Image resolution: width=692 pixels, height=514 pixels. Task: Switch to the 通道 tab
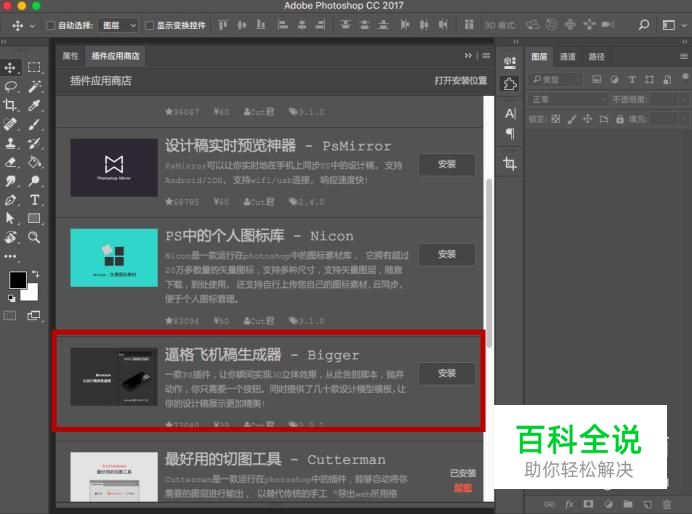567,57
